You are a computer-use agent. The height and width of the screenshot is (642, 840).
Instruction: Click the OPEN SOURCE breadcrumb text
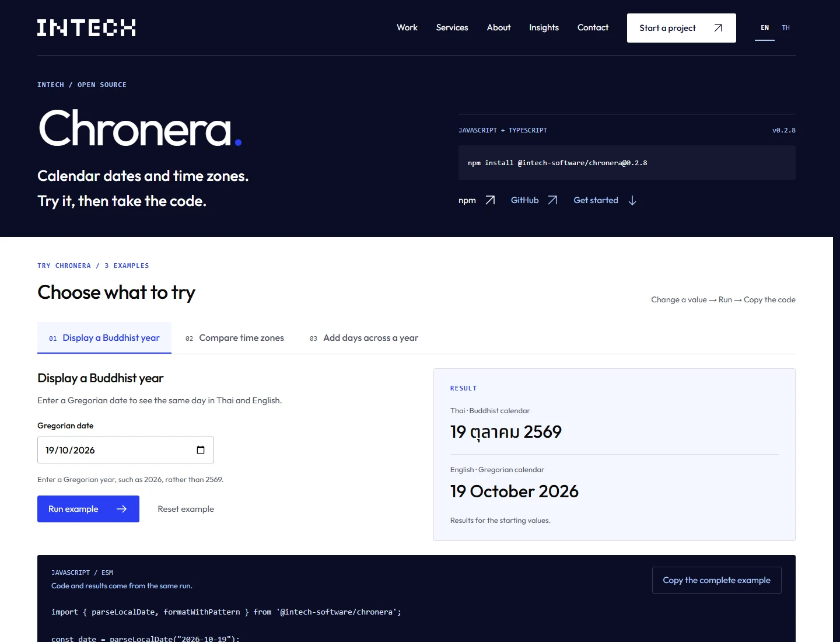pos(102,85)
